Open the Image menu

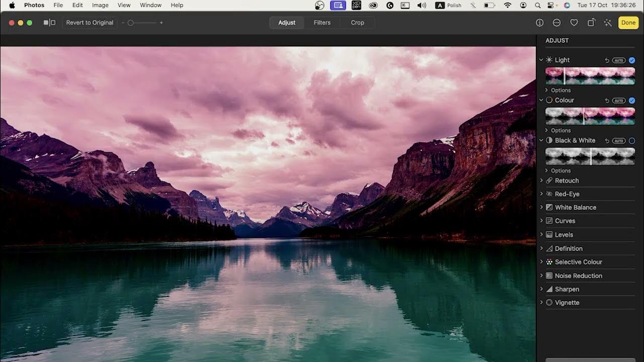pos(100,5)
